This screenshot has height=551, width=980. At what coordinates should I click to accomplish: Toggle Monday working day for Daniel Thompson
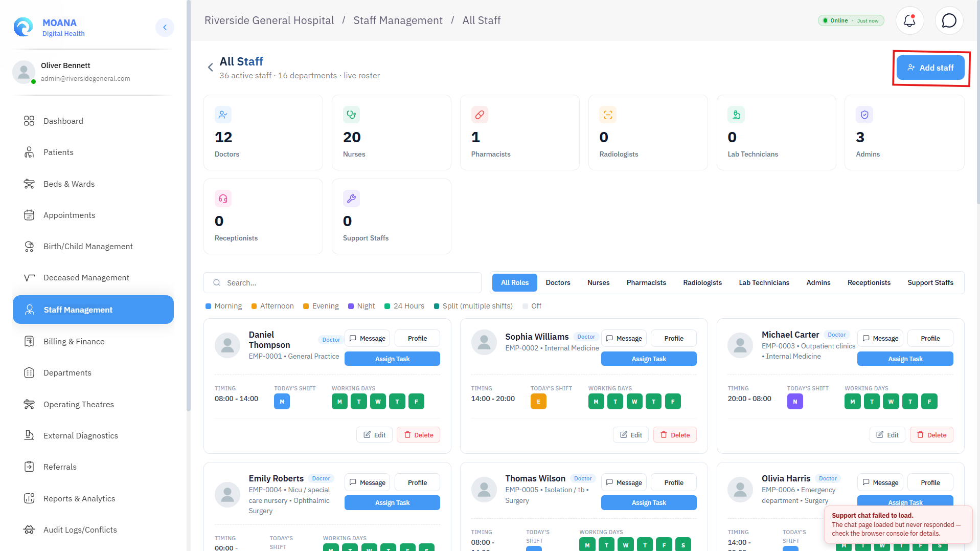tap(339, 402)
